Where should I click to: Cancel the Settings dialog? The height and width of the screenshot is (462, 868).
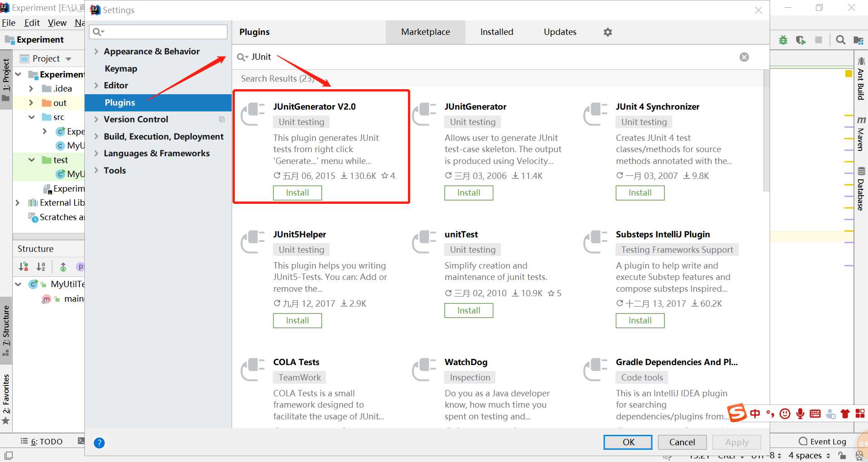pyautogui.click(x=682, y=443)
